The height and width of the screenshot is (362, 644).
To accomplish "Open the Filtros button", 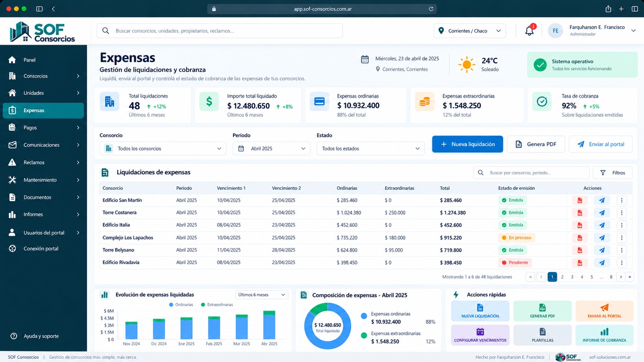I will (x=613, y=173).
